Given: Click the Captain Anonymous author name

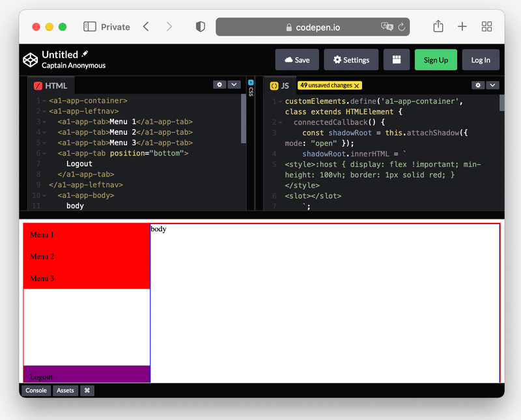Looking at the screenshot, I should 74,66.
